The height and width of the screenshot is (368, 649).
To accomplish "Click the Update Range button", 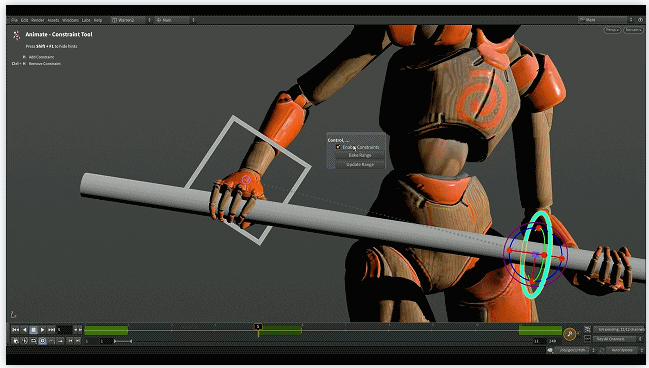I will click(360, 164).
